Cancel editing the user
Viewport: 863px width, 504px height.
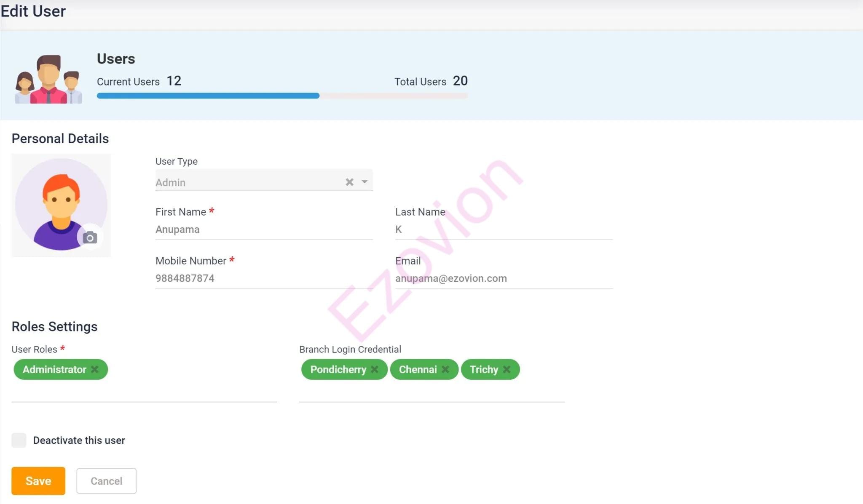[x=106, y=481]
